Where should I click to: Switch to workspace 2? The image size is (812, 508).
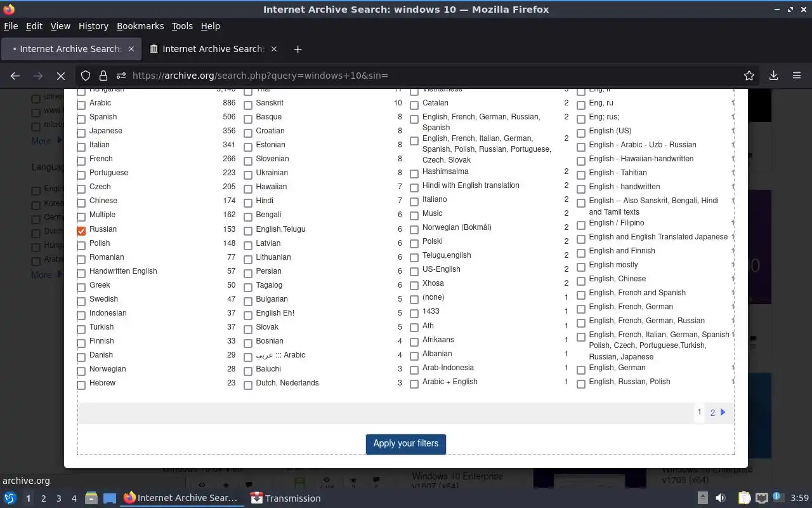(43, 498)
